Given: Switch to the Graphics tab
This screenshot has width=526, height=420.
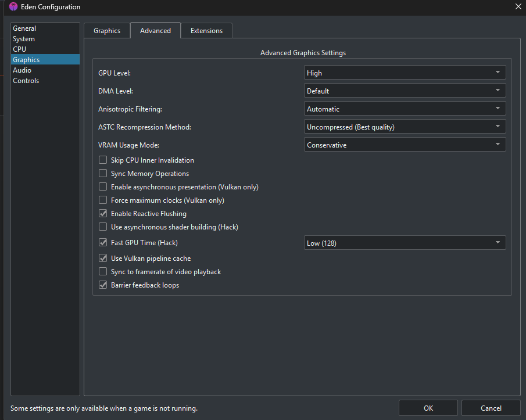Looking at the screenshot, I should click(x=107, y=31).
